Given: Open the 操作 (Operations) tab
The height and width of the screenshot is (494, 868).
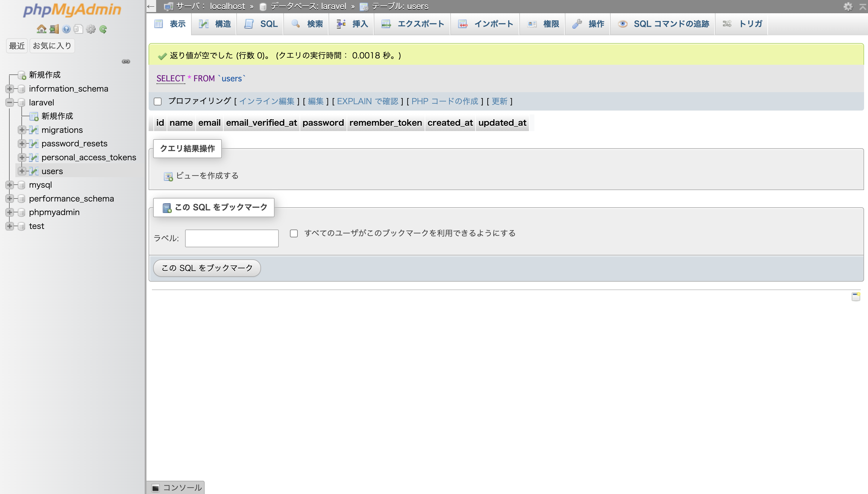Looking at the screenshot, I should 588,24.
